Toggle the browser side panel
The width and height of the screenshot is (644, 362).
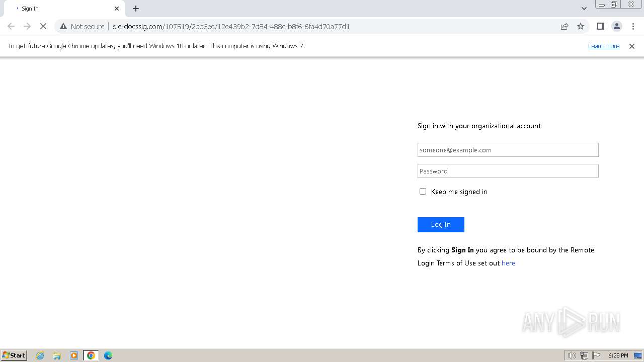click(600, 26)
